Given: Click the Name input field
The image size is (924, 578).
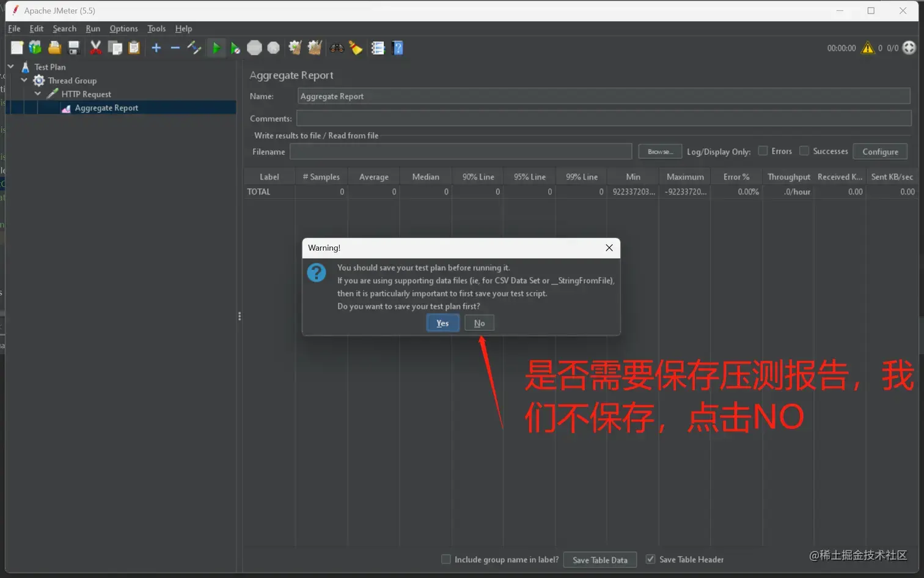Looking at the screenshot, I should click(604, 96).
